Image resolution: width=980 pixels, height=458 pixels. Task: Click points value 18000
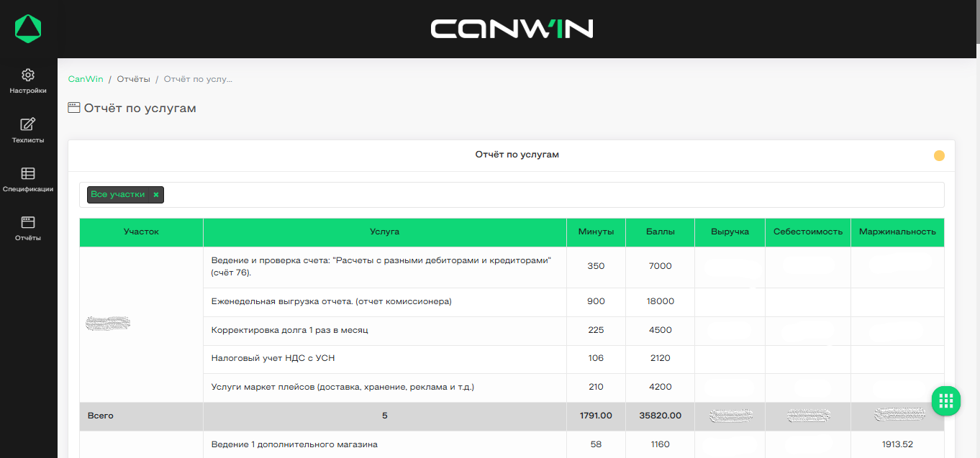[661, 301]
